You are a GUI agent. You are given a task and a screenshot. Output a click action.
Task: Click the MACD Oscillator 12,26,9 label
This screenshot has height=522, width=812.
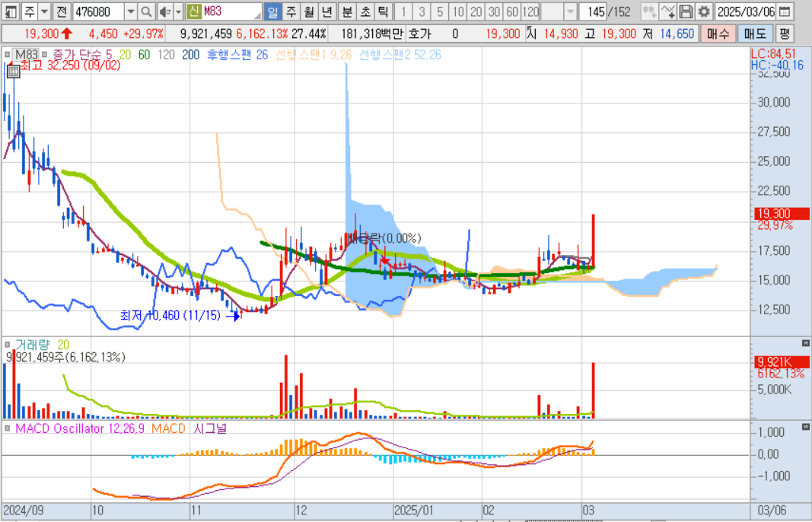coord(80,429)
